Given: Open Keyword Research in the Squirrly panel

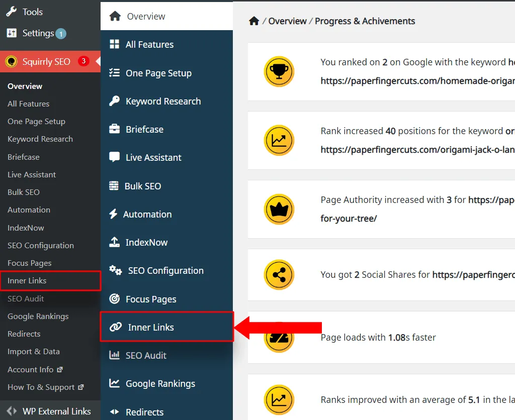Looking at the screenshot, I should coord(166,101).
